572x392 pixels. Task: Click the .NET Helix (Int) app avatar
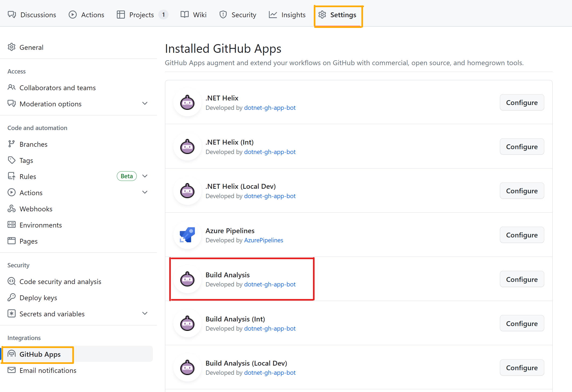pyautogui.click(x=187, y=147)
